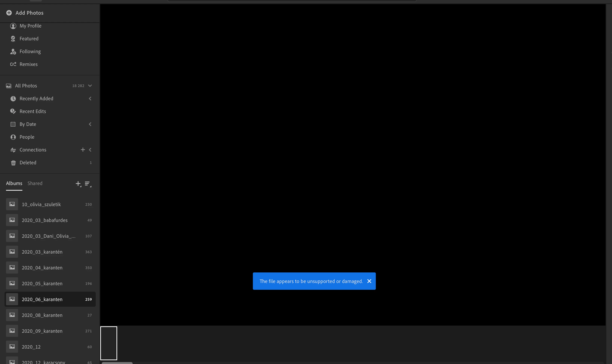Select the Albums tab
Screen dimensions: 612x364
(14, 183)
